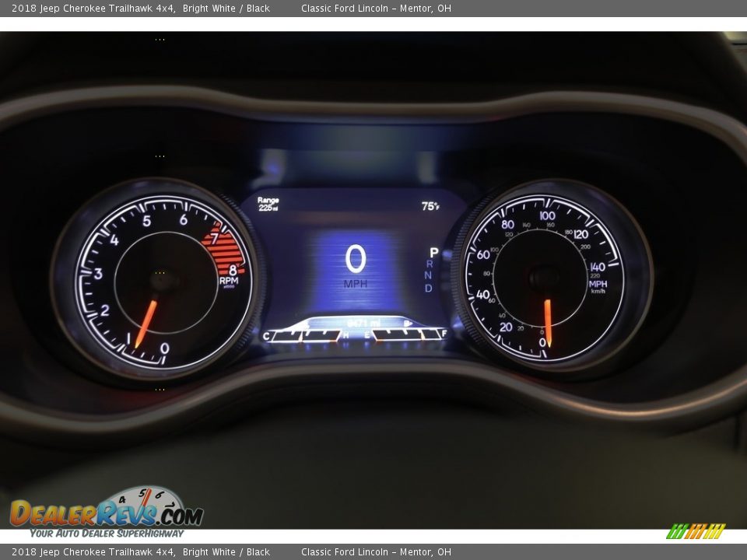
Task: Click the speedometer orange needle
Action: (x=548, y=322)
